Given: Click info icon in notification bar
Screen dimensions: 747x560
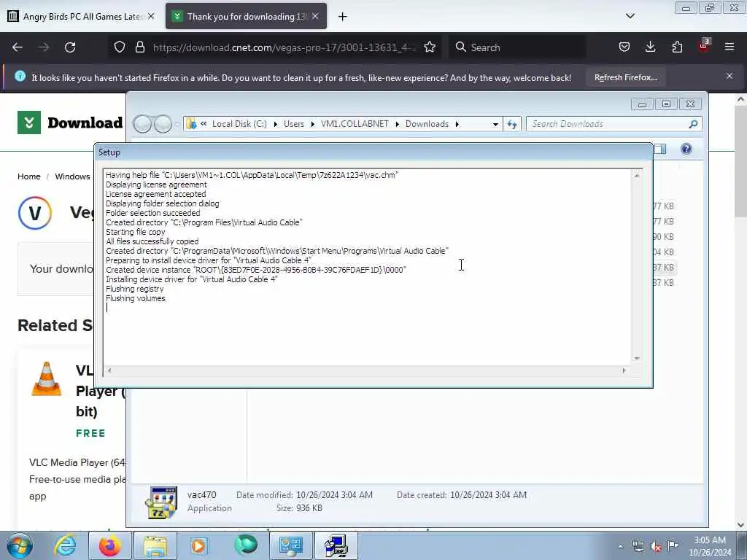Looking at the screenshot, I should 20,76.
